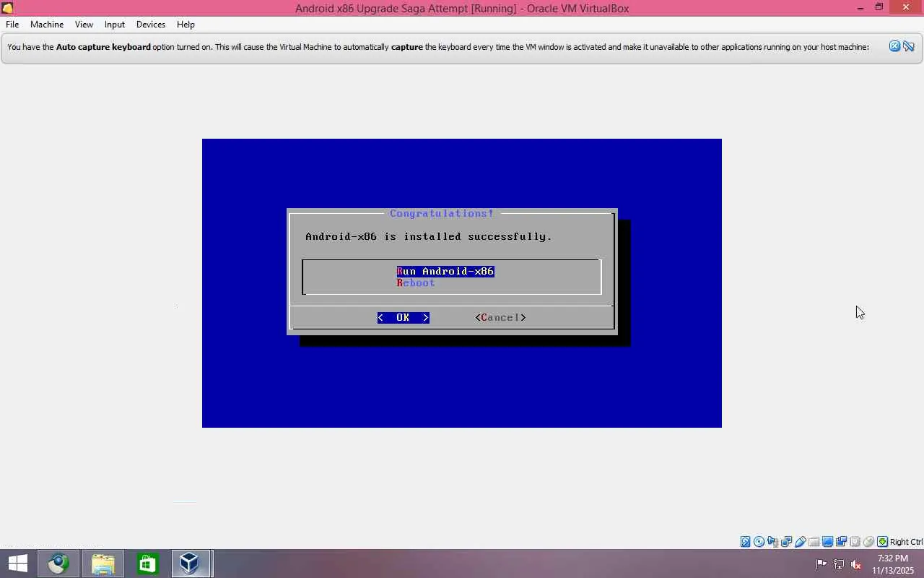Click the display status indicator
The image size is (924, 578).
(827, 542)
